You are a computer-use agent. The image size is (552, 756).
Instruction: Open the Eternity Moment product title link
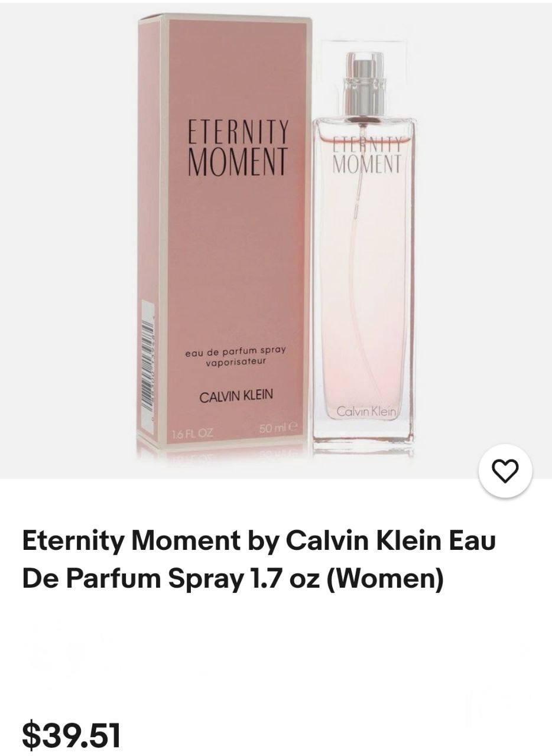259,559
